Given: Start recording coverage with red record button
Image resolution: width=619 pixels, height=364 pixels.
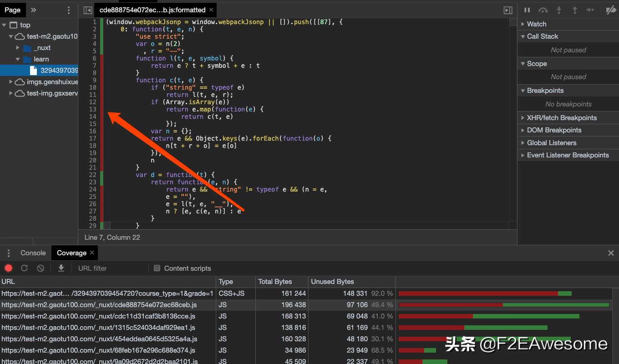Looking at the screenshot, I should click(x=9, y=268).
